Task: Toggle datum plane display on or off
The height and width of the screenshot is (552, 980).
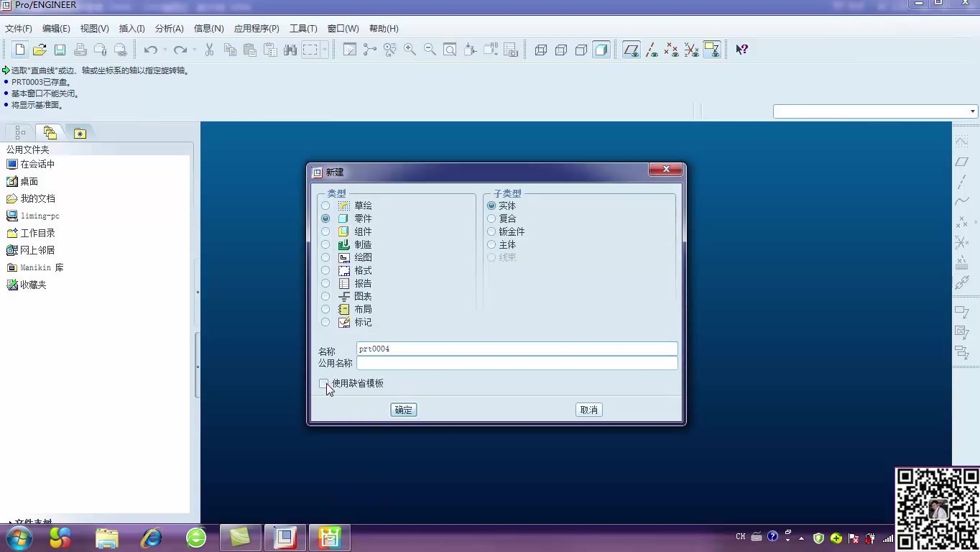Action: tap(631, 50)
